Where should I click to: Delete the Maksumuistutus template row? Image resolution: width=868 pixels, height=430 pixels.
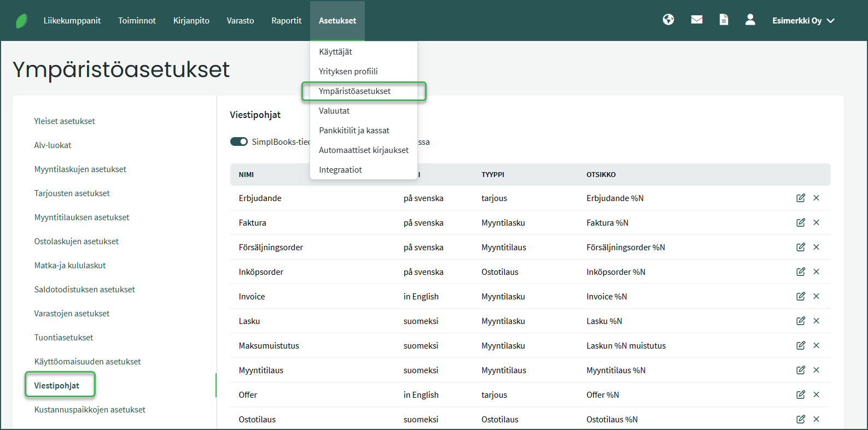[x=816, y=345]
